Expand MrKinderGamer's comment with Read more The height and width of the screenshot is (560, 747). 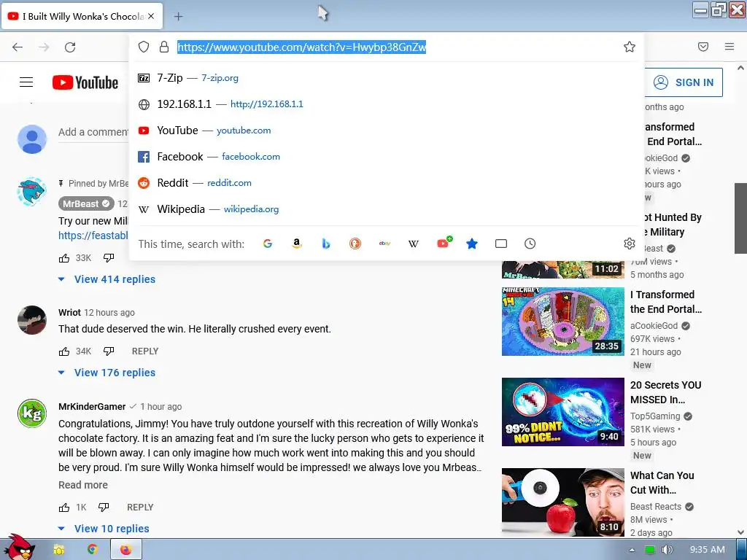83,485
